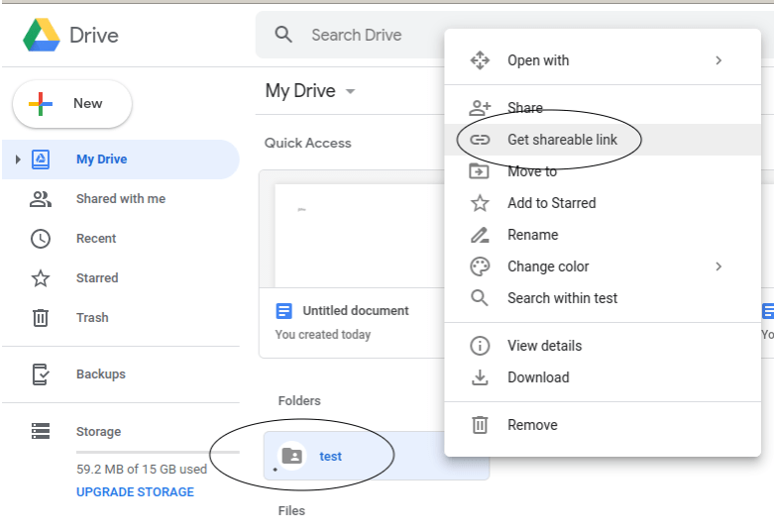Select Download from the context menu
This screenshot has width=774, height=532.
coord(538,377)
